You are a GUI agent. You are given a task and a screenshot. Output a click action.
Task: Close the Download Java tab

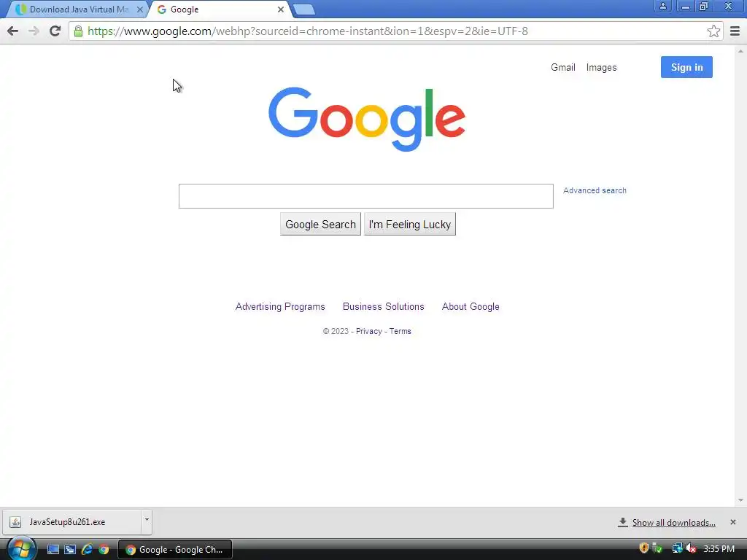point(139,9)
